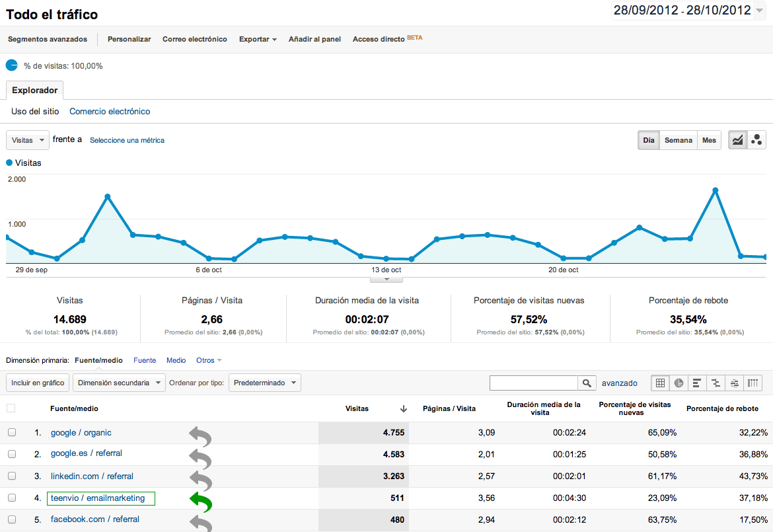Screen dimensions: 773x532
Task: Open the Dimensión secundaria dropdown
Action: click(119, 383)
